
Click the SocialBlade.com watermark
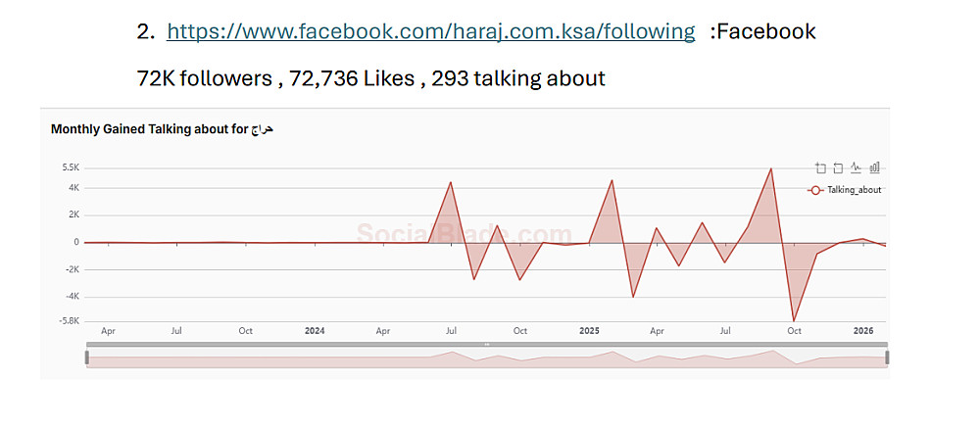coord(464,233)
